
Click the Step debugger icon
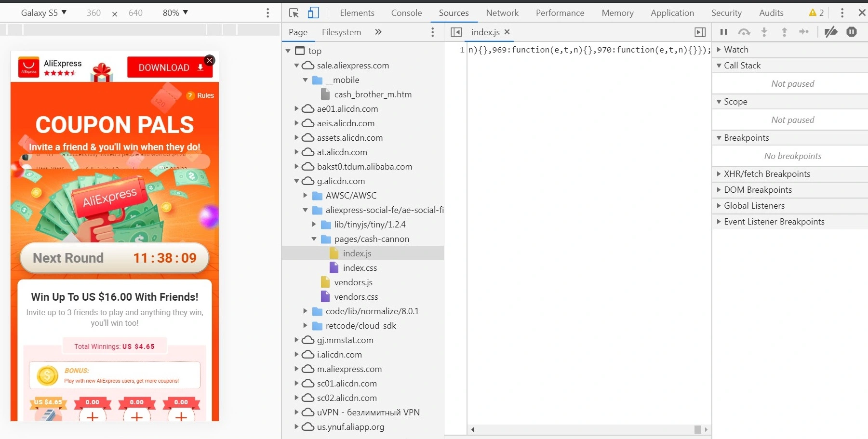(x=804, y=32)
